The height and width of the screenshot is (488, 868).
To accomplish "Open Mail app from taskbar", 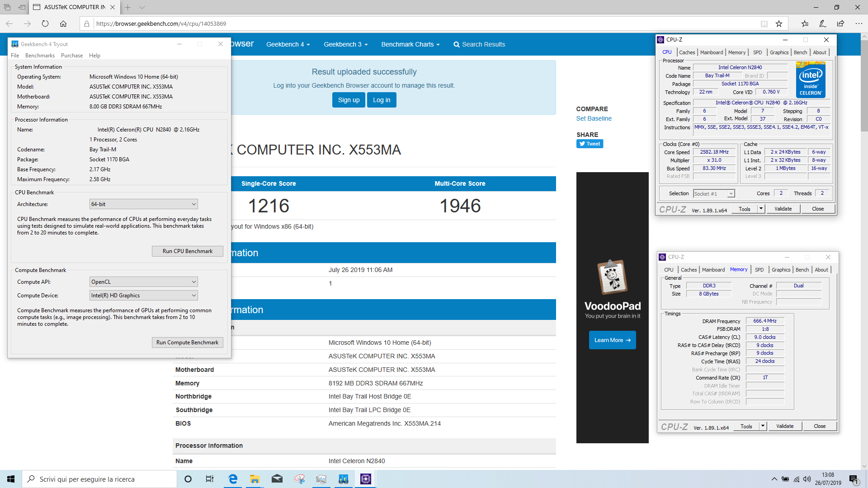I will (x=277, y=479).
